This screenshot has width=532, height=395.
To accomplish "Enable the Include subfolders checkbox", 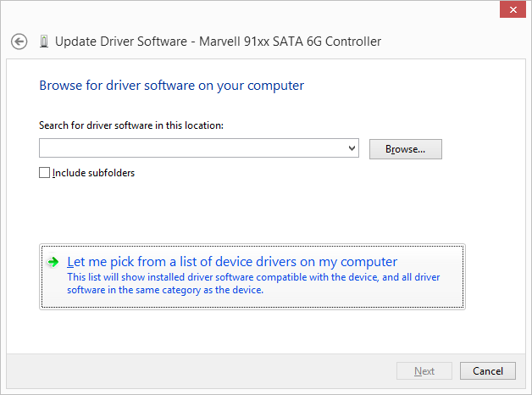I will click(x=44, y=173).
